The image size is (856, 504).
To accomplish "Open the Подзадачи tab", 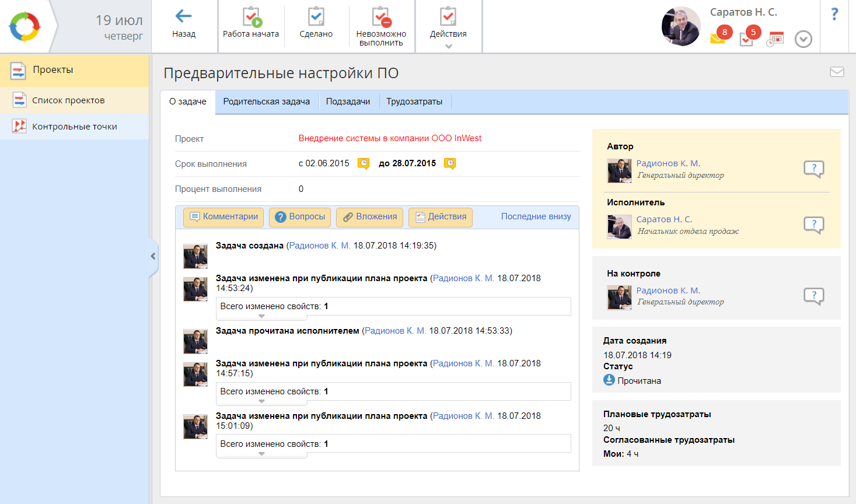I will click(348, 101).
